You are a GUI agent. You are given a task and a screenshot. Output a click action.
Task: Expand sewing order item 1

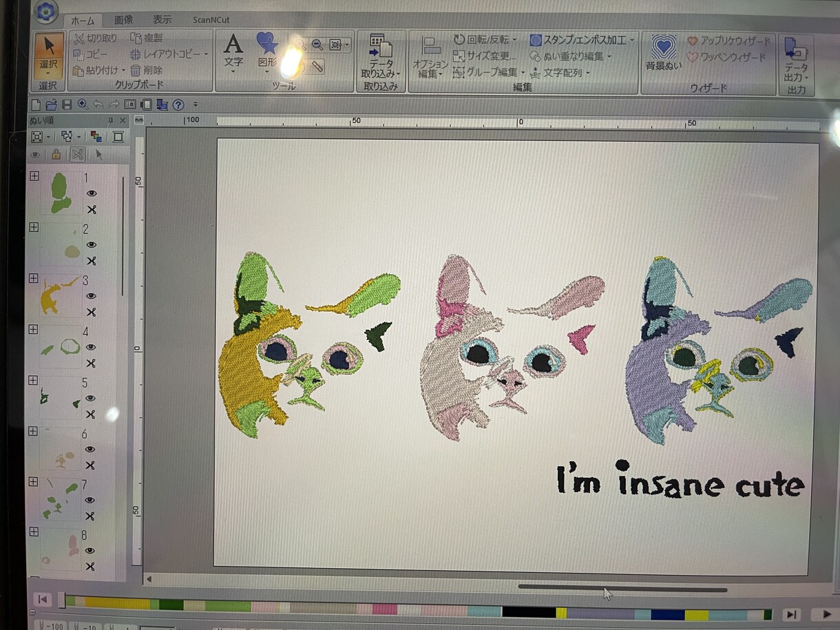coord(34,176)
